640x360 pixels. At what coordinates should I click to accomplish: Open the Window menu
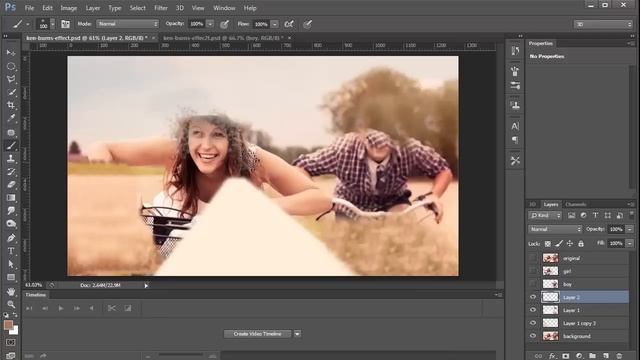(224, 8)
